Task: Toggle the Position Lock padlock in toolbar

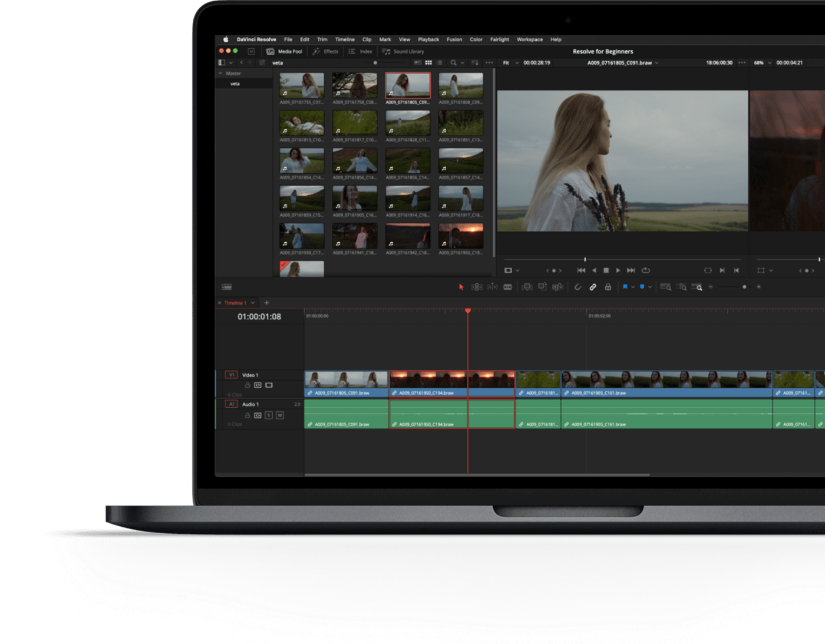Action: click(608, 287)
